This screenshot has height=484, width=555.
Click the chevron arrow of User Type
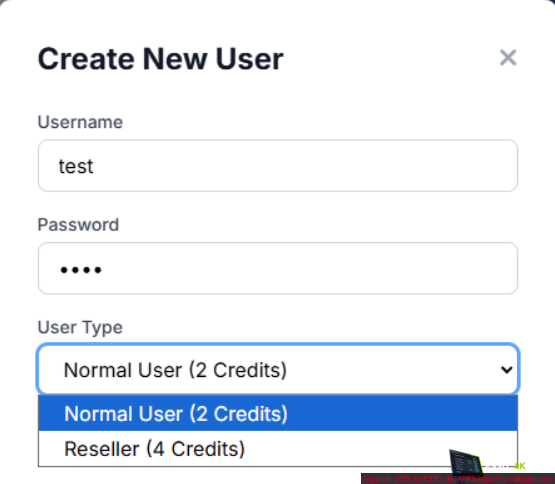click(x=507, y=370)
